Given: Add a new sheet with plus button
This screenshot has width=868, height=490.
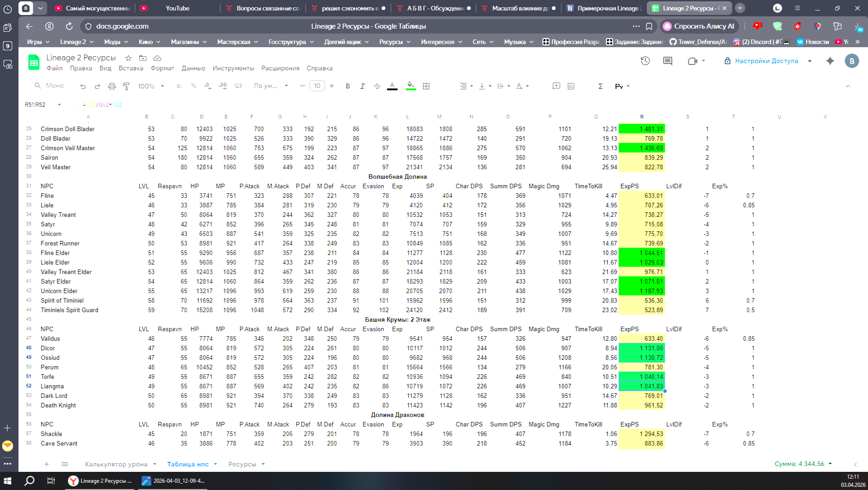Looking at the screenshot, I should pos(46,464).
